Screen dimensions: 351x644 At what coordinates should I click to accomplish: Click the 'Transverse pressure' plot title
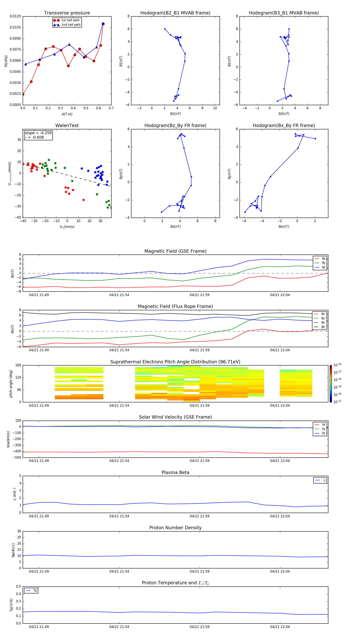click(x=67, y=13)
